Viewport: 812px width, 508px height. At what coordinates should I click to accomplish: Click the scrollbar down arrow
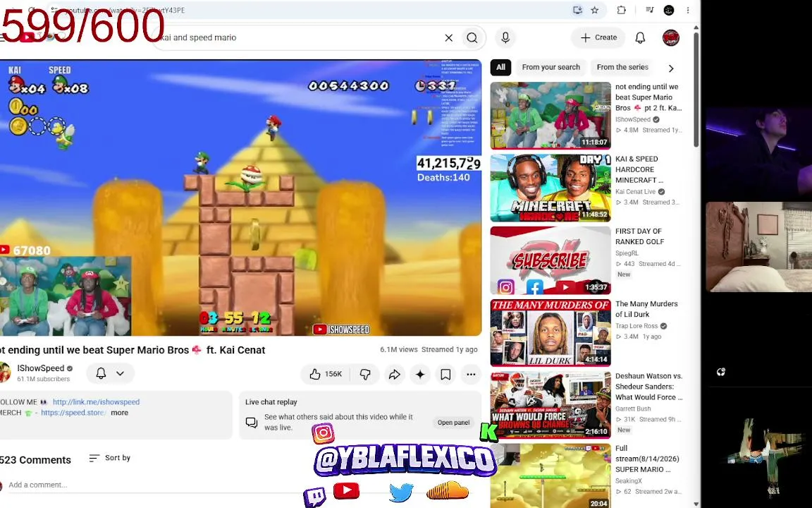[x=696, y=503]
